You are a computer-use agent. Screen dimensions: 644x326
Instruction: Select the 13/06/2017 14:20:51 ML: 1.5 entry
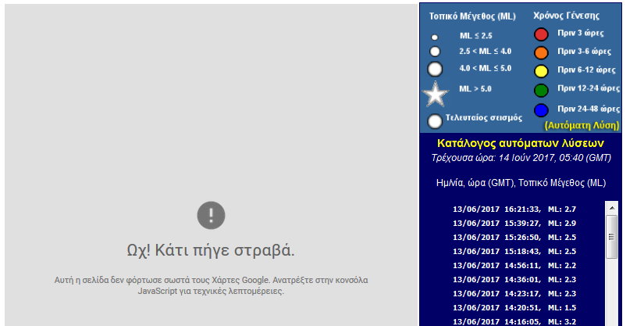pos(514,307)
